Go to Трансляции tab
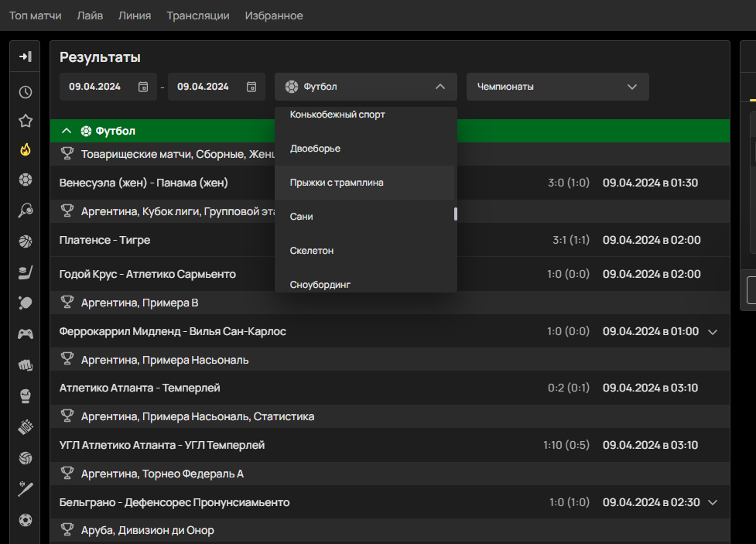Image resolution: width=756 pixels, height=544 pixels. pos(197,15)
